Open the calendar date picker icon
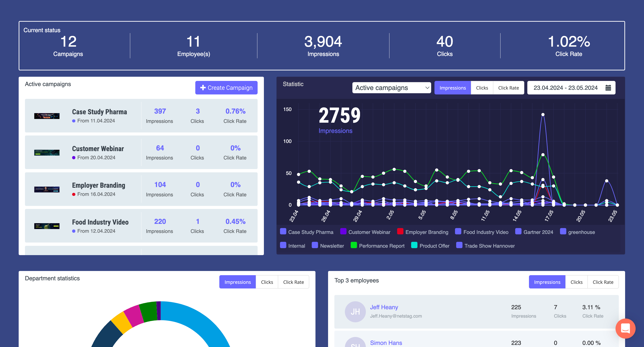 [608, 88]
